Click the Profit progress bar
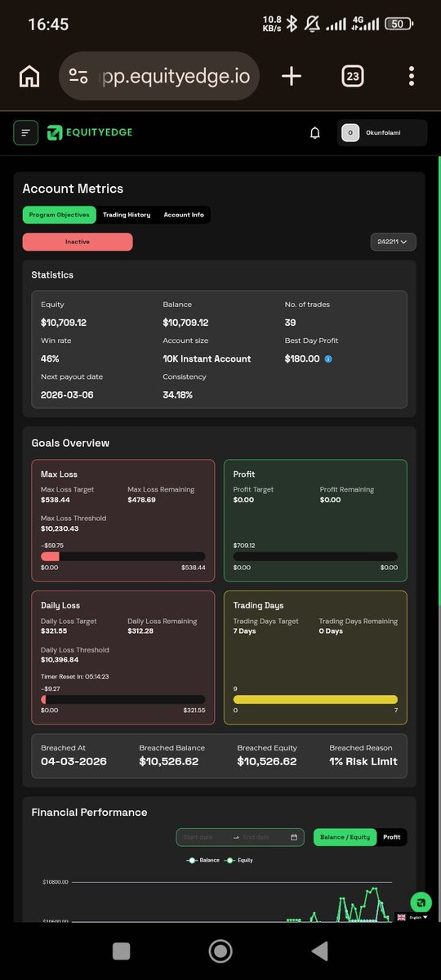 click(315, 556)
